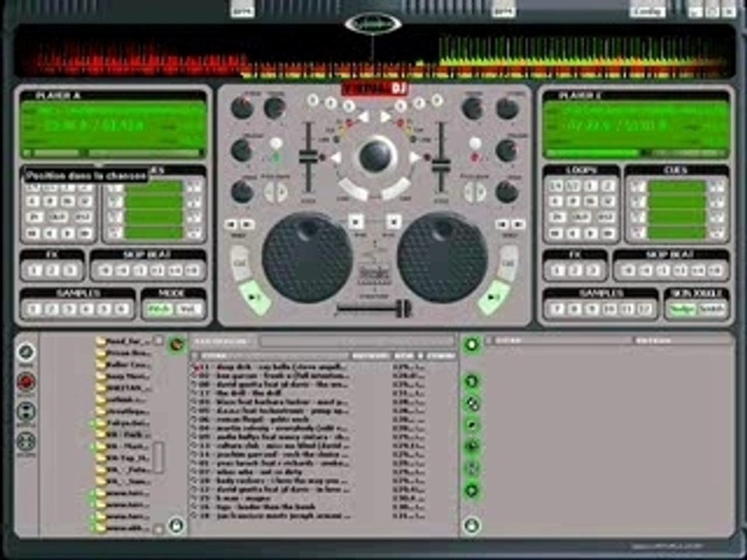The image size is (747, 560).
Task: Sort songs by the BPM column header
Action: (403, 356)
